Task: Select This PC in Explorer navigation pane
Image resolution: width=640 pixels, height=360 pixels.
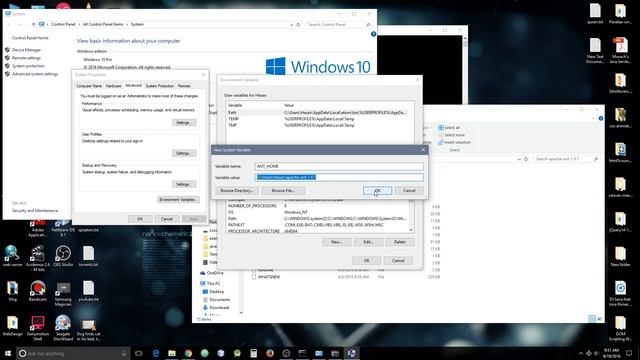Action: (210, 283)
